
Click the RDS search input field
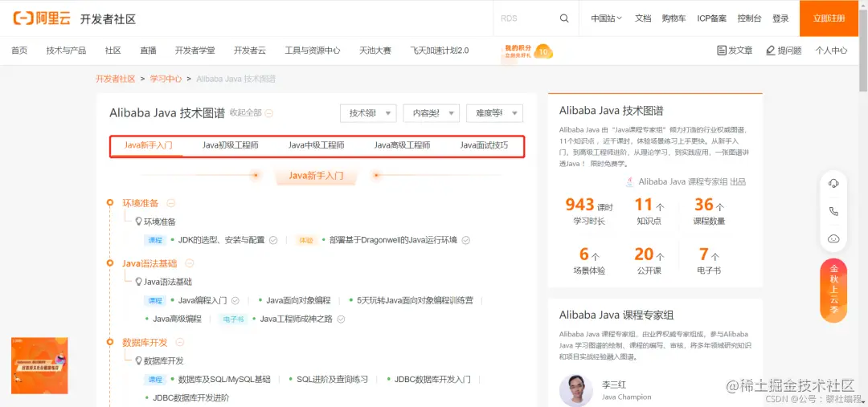526,18
